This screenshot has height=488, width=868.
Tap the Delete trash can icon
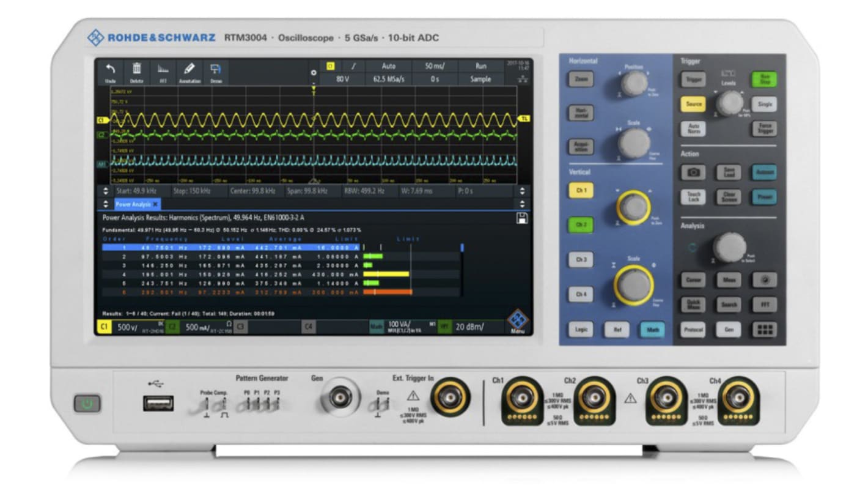[x=137, y=69]
